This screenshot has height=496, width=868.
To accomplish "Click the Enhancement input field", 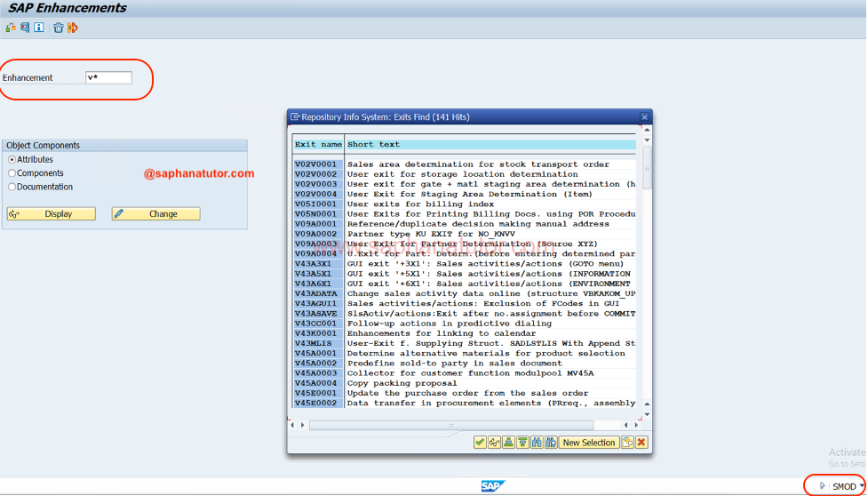I will [x=109, y=77].
